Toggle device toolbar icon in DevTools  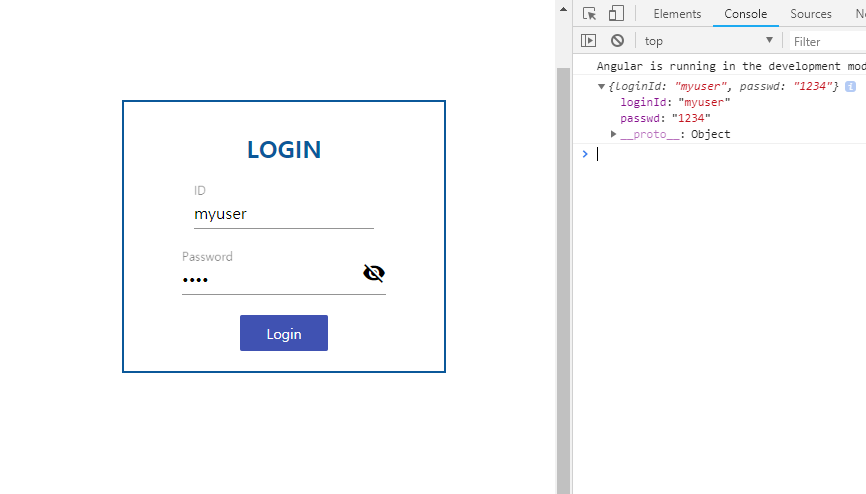coord(616,13)
